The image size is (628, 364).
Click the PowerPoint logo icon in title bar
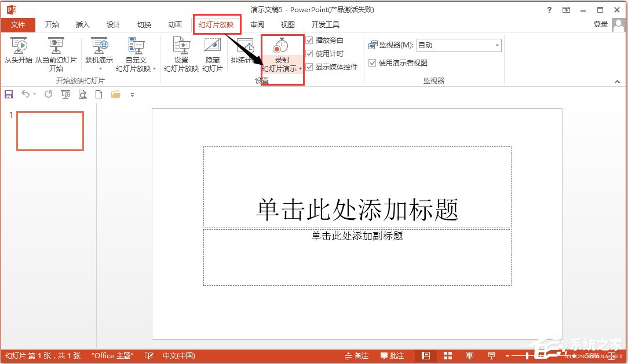(x=11, y=9)
